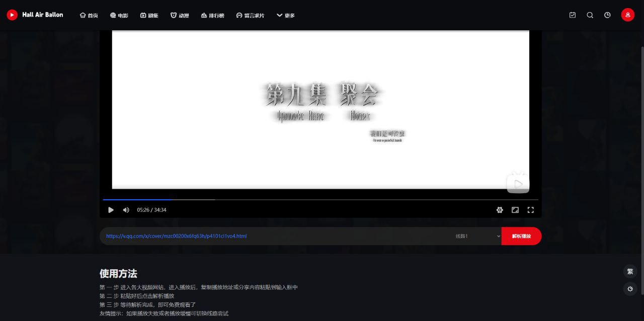Toggle web fullscreen mode icon

(x=515, y=210)
